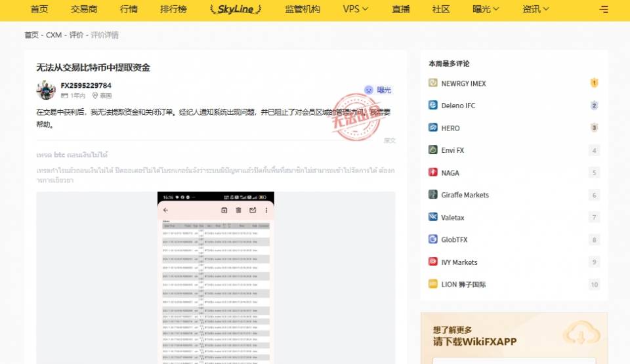Image resolution: width=630 pixels, height=364 pixels.
Task: Click the IVY Markets logo icon
Action: (432, 262)
